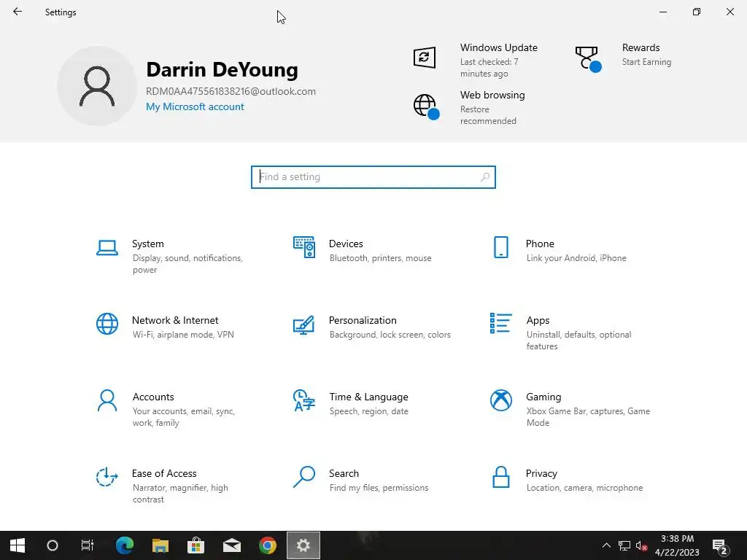This screenshot has width=747, height=560.
Task: Click "Bluetooth, printers, mouse" description
Action: click(x=380, y=258)
